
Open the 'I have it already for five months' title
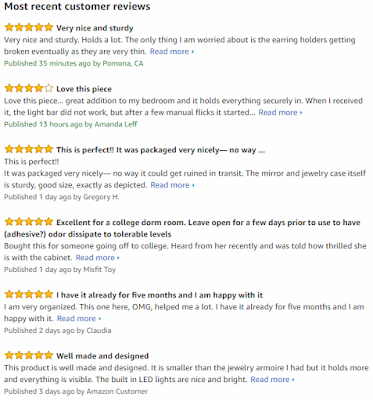click(159, 295)
